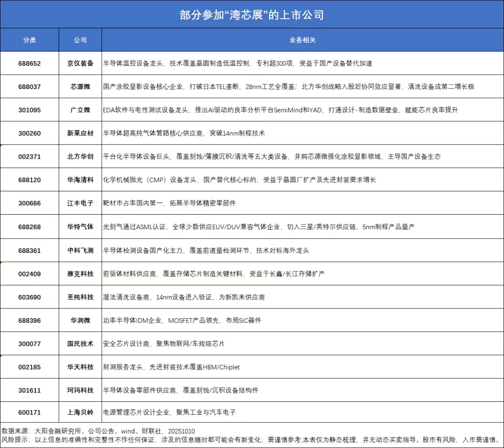Screen dimensions: 504x448
Task: Select the description starting 电源管理芯片设计企业
Action: [169, 413]
